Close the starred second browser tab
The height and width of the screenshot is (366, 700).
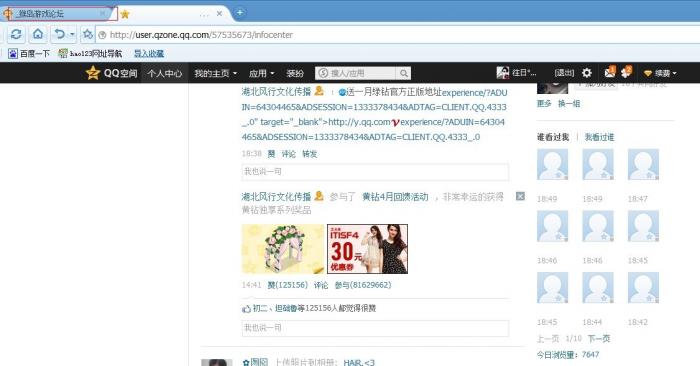(219, 14)
